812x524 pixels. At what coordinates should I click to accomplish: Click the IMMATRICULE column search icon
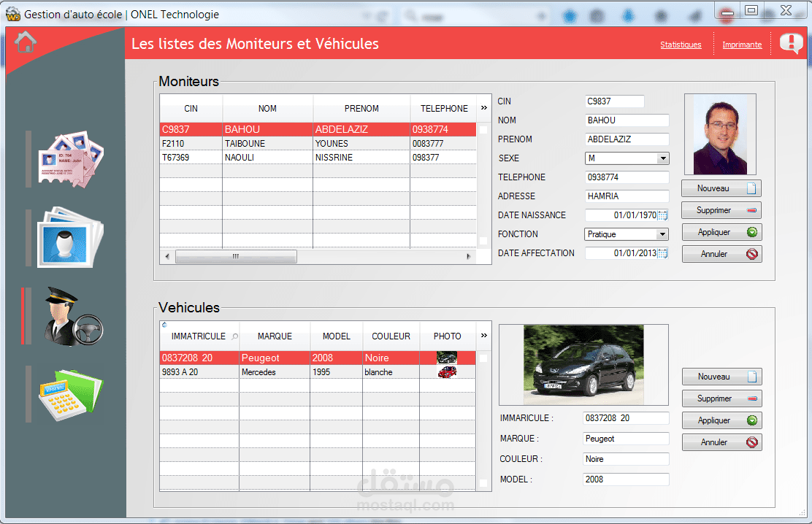[234, 336]
